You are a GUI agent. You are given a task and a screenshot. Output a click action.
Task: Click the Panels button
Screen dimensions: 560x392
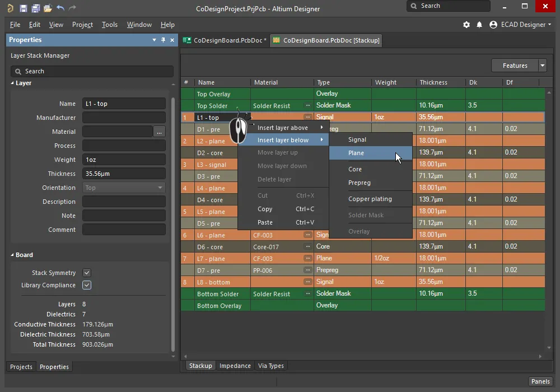coord(540,381)
